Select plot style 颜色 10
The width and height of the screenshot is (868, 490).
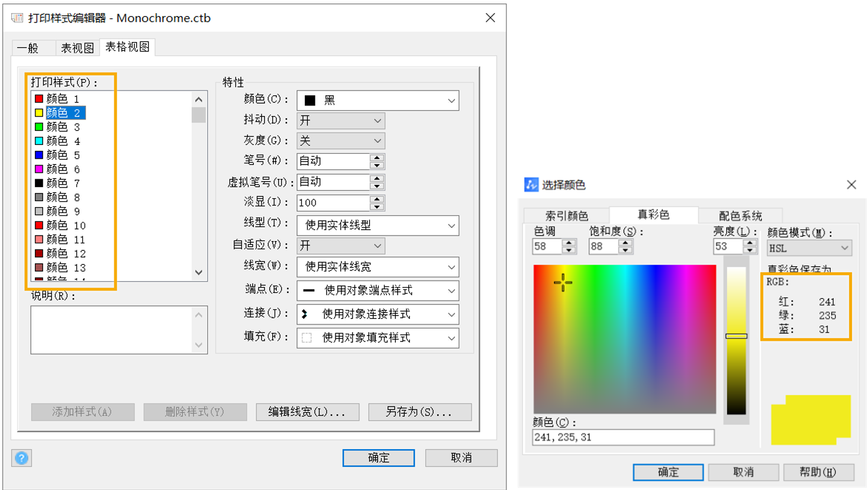coord(66,225)
